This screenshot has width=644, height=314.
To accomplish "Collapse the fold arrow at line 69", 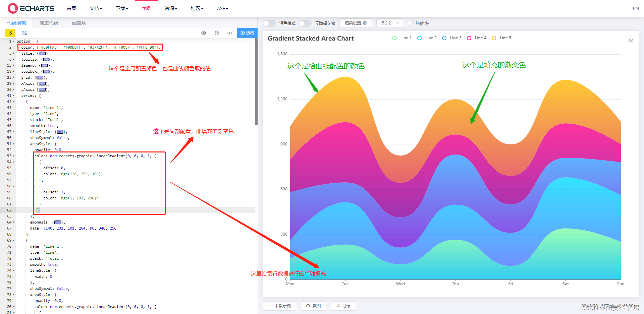I will pos(14,240).
